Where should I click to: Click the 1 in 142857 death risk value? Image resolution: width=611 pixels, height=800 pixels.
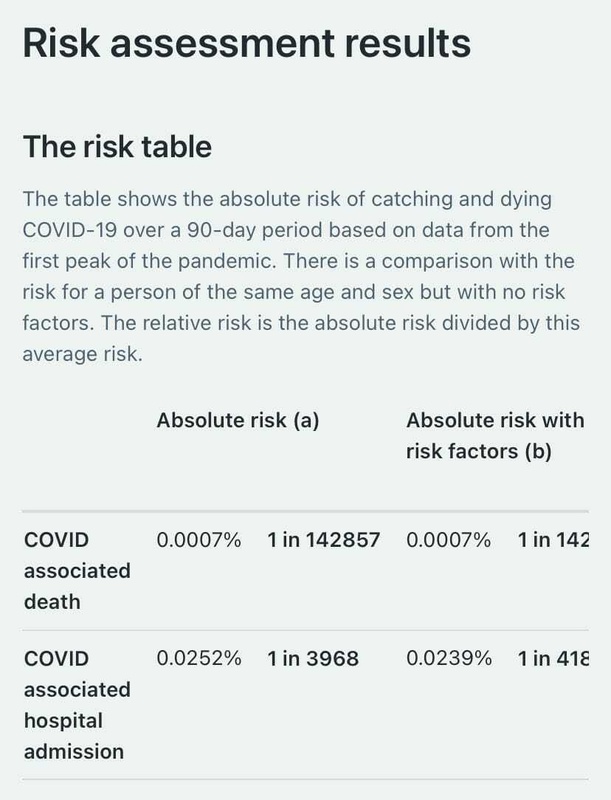[x=324, y=540]
